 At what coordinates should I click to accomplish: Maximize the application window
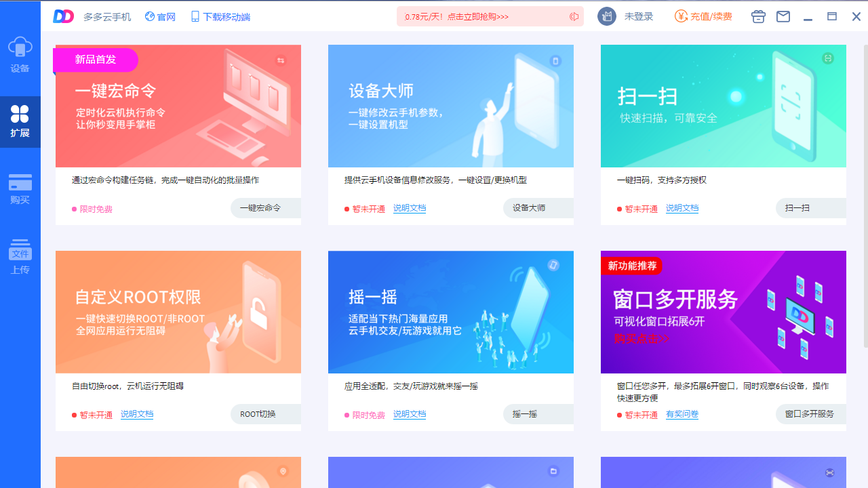(x=832, y=16)
